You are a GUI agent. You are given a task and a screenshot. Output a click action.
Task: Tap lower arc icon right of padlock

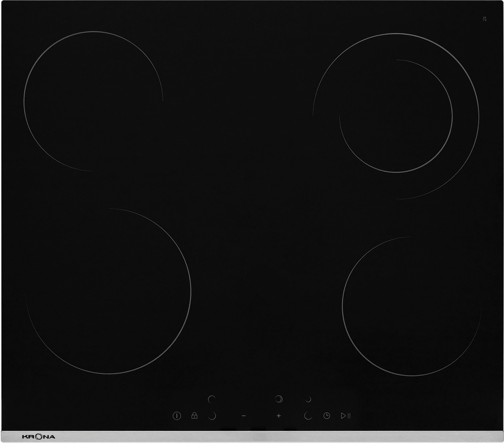point(212,416)
